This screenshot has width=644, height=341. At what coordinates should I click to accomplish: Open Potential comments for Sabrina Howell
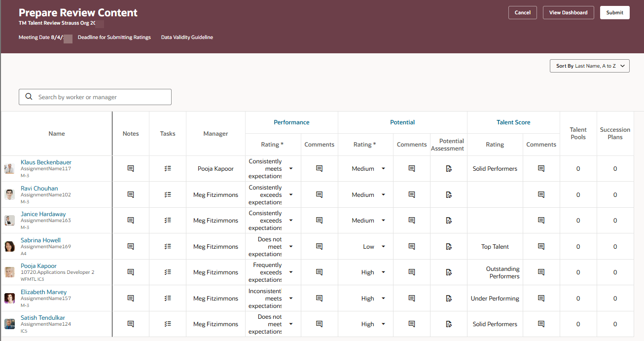tap(411, 246)
